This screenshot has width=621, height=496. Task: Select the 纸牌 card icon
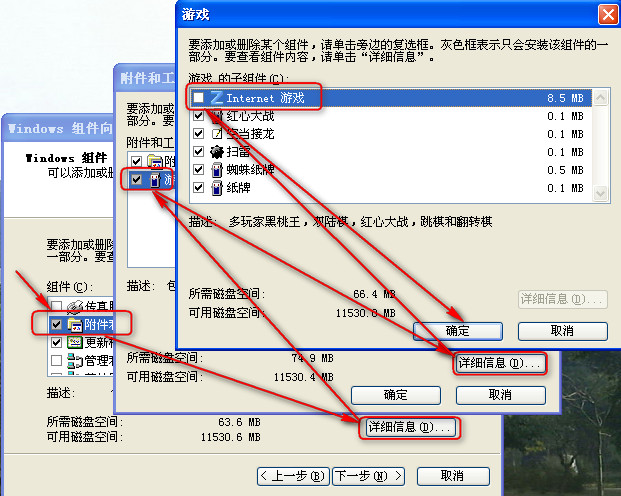[217, 187]
